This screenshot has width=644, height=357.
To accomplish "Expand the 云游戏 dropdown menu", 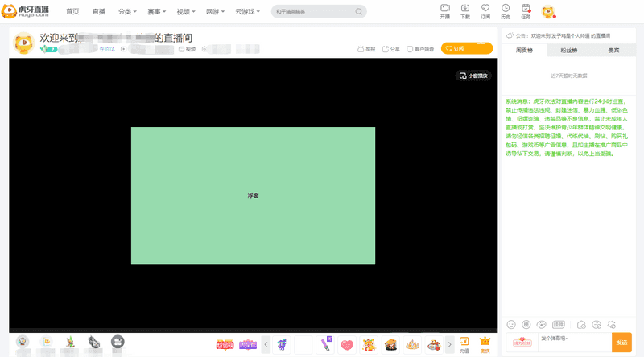I will (x=247, y=12).
